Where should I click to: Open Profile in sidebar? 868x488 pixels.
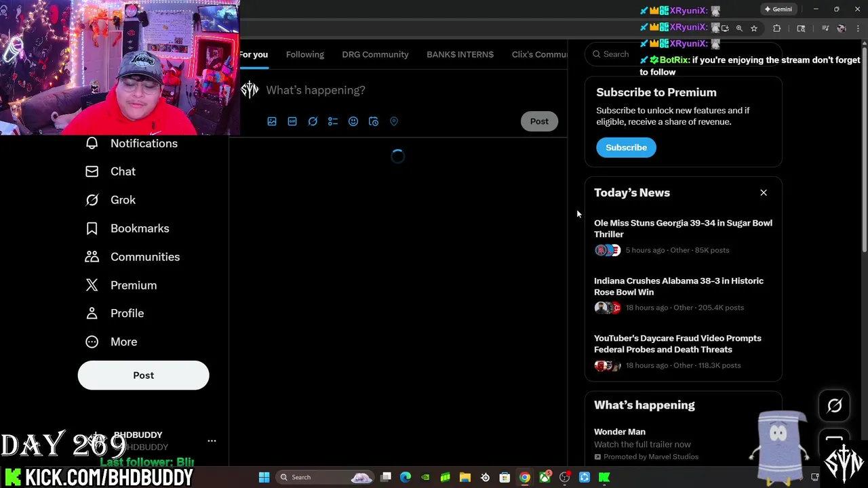pyautogui.click(x=115, y=313)
